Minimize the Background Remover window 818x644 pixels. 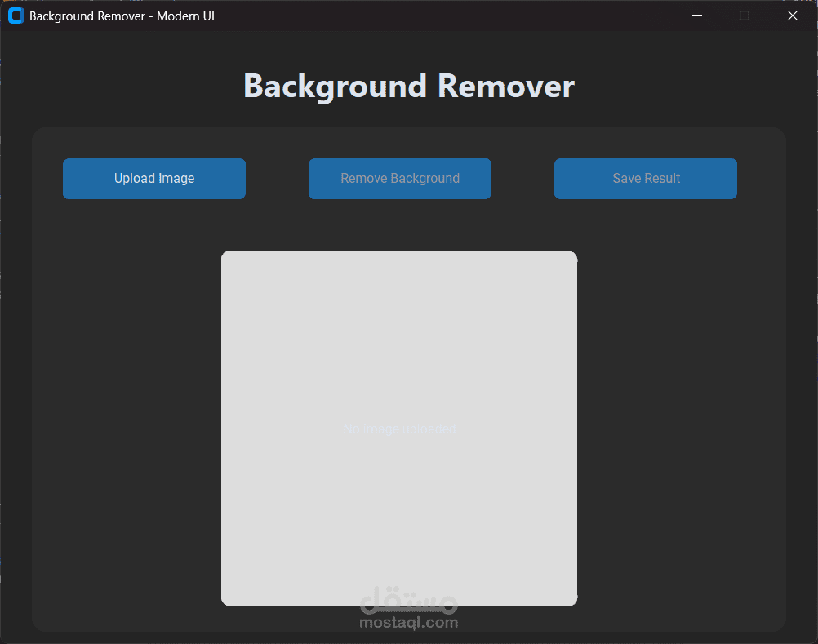tap(696, 15)
